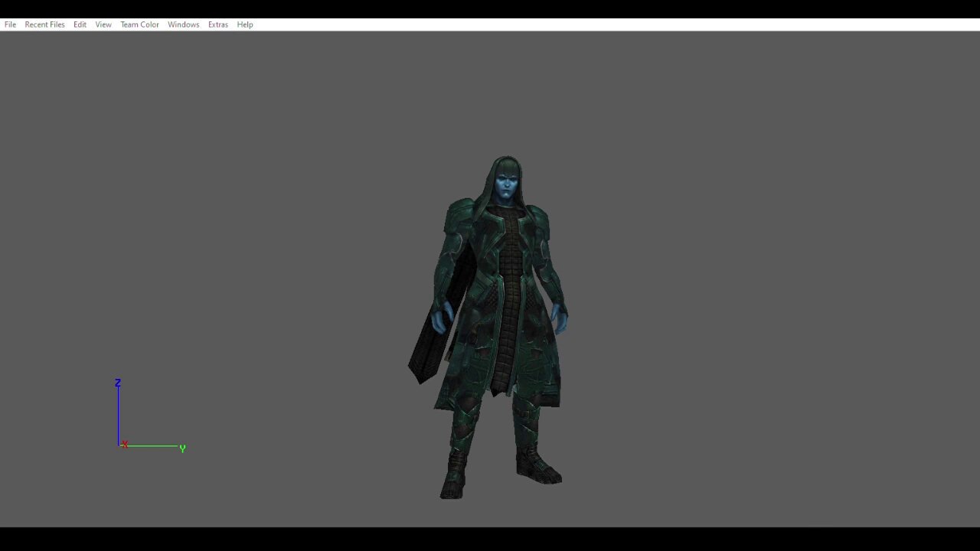Open the Extras menu
The image size is (980, 551).
(218, 24)
